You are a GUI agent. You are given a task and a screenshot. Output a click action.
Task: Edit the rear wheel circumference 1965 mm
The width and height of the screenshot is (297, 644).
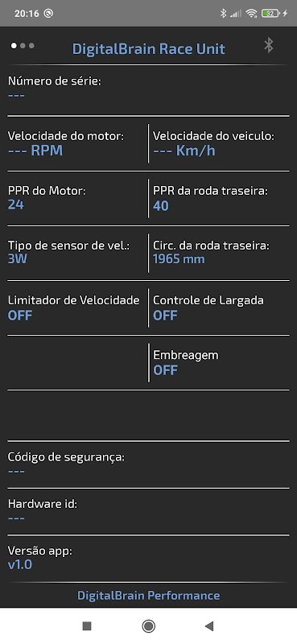(x=179, y=259)
